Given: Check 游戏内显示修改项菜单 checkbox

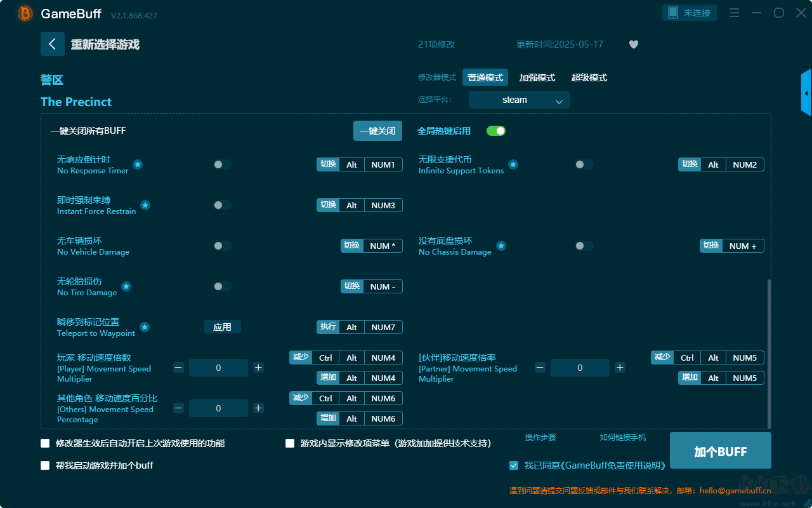Looking at the screenshot, I should point(290,443).
